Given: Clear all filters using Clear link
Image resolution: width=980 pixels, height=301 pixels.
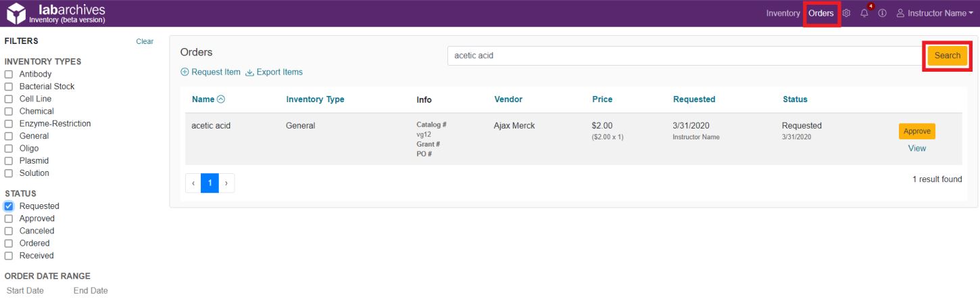Looking at the screenshot, I should click(145, 41).
